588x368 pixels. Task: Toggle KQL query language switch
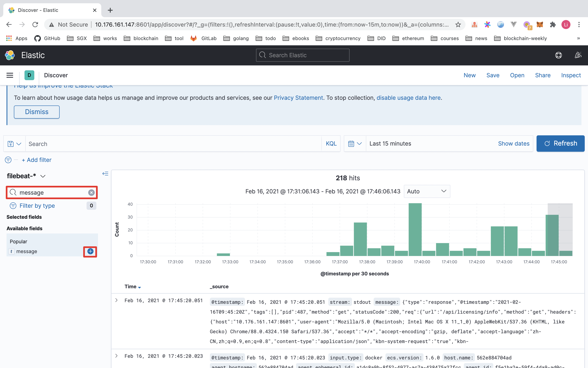(x=331, y=144)
